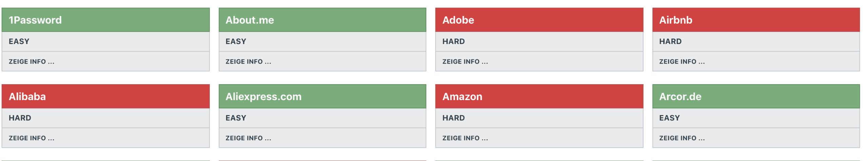
Task: Open ZEIGE INFO for Aliexpress.com
Action: tap(248, 138)
